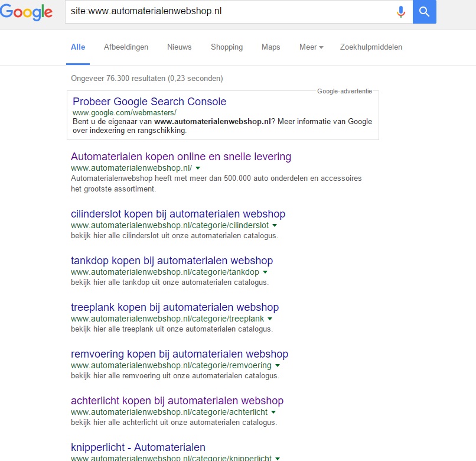Open achterlicht kopen bij automaterialen webshop result
Viewport: 476px width, 461px height.
tap(177, 401)
